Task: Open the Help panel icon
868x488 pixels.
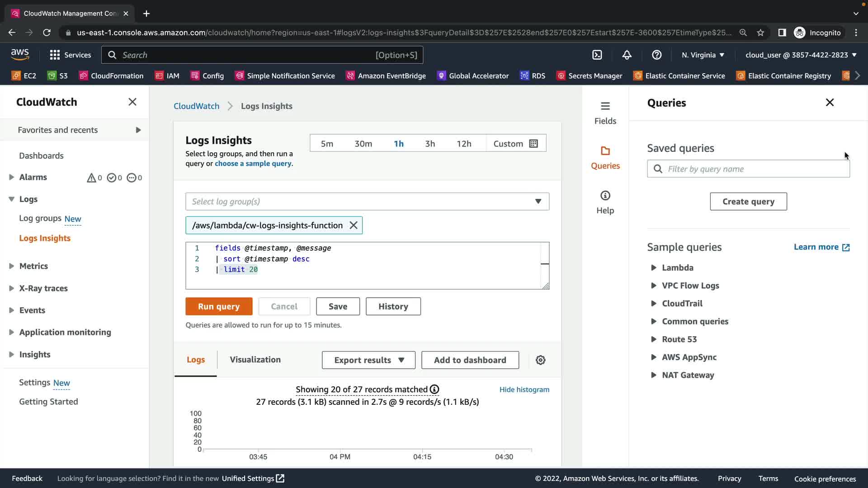Action: (605, 202)
